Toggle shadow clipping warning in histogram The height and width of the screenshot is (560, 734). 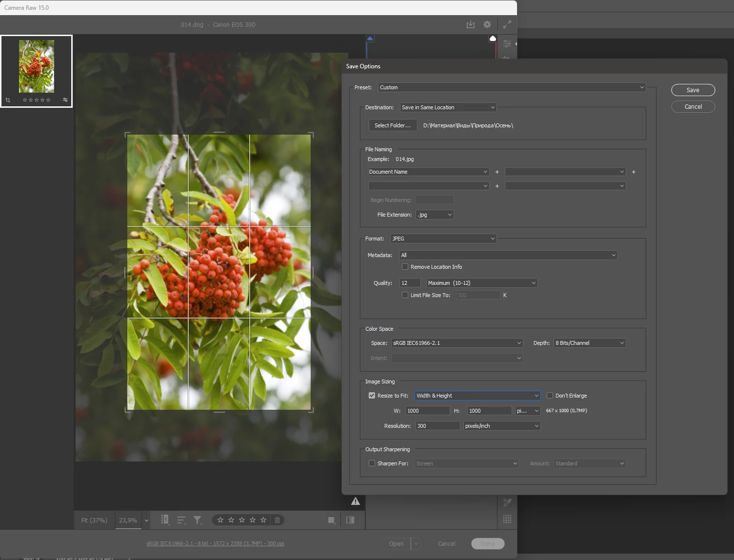point(370,38)
